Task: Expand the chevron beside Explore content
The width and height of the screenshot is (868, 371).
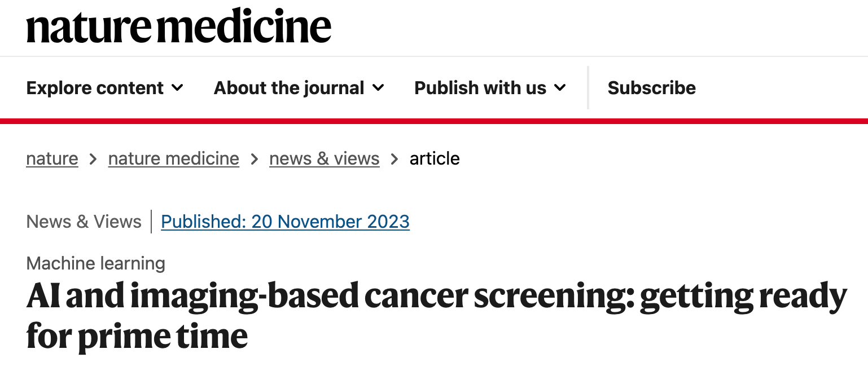Action: point(177,88)
